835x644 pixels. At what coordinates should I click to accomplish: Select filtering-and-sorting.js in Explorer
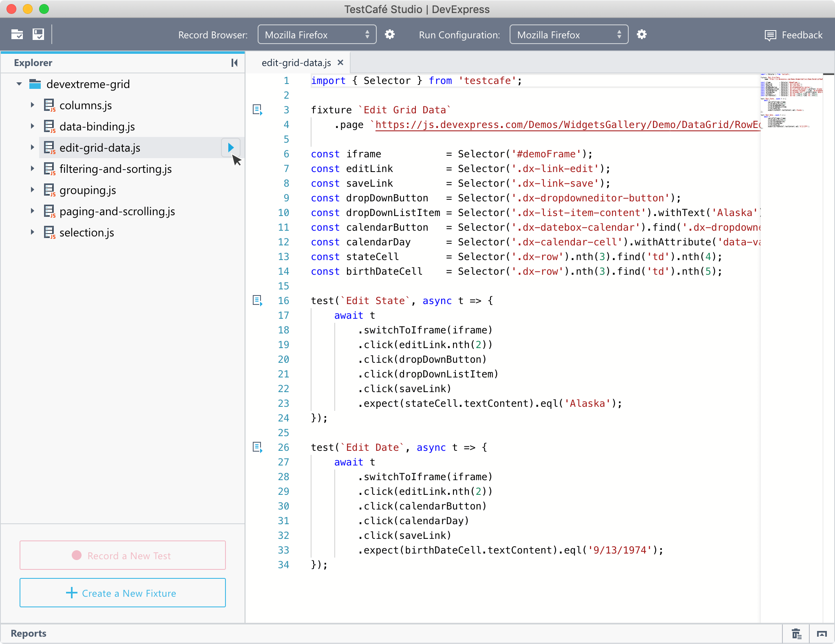(x=115, y=169)
